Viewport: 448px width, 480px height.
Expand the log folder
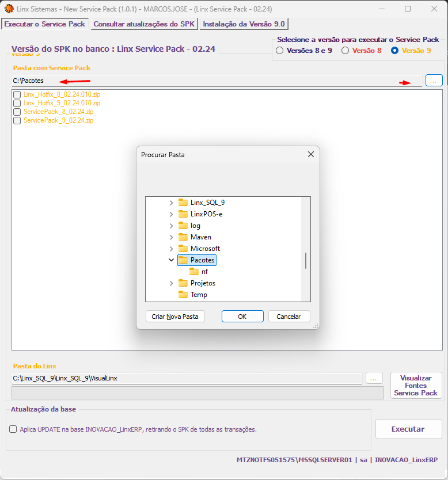click(171, 226)
